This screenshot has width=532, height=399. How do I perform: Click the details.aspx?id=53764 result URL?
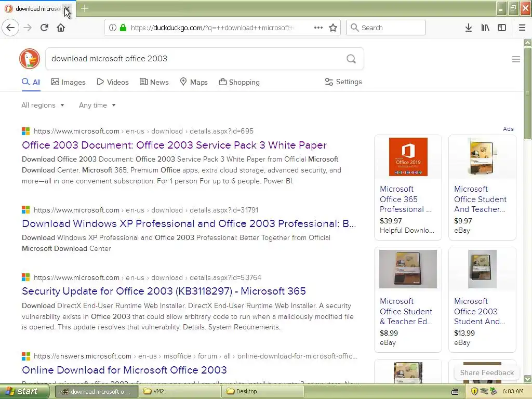pos(147,277)
